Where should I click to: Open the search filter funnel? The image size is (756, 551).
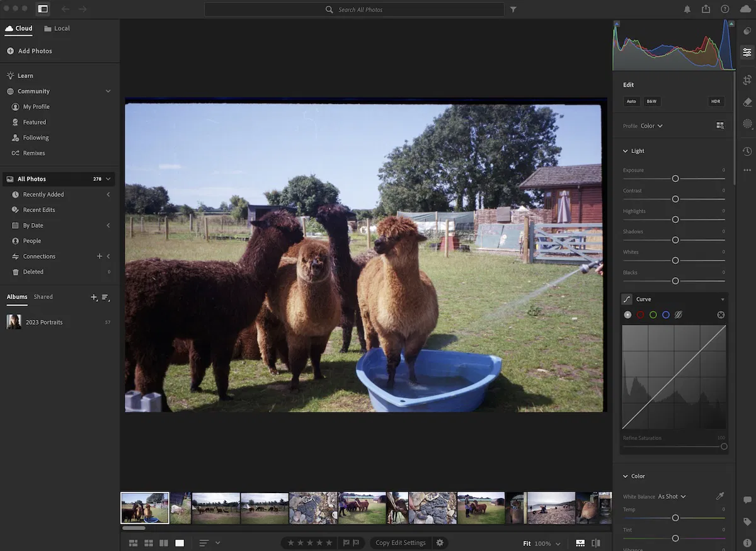(513, 9)
